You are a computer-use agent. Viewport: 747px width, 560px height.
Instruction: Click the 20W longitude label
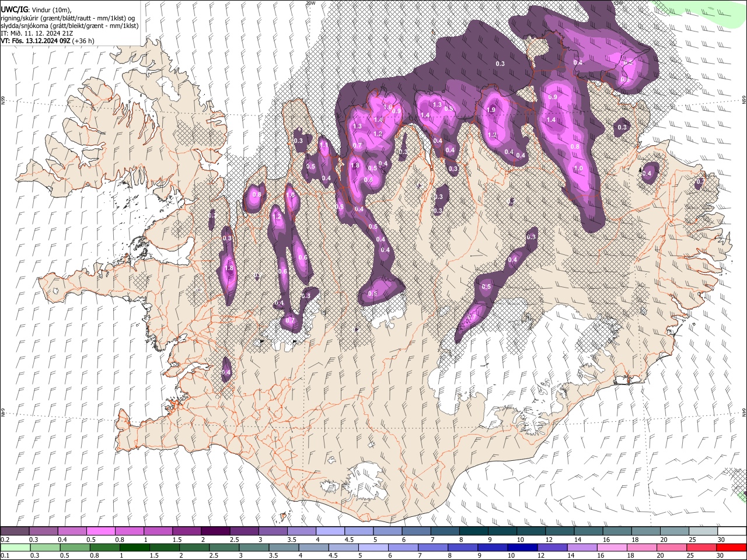tap(310, 3)
